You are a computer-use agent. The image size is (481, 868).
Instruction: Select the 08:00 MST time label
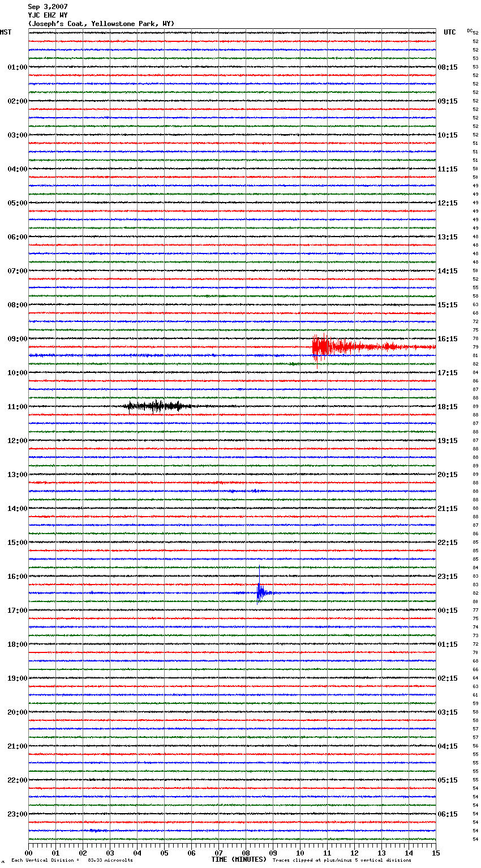coord(18,305)
